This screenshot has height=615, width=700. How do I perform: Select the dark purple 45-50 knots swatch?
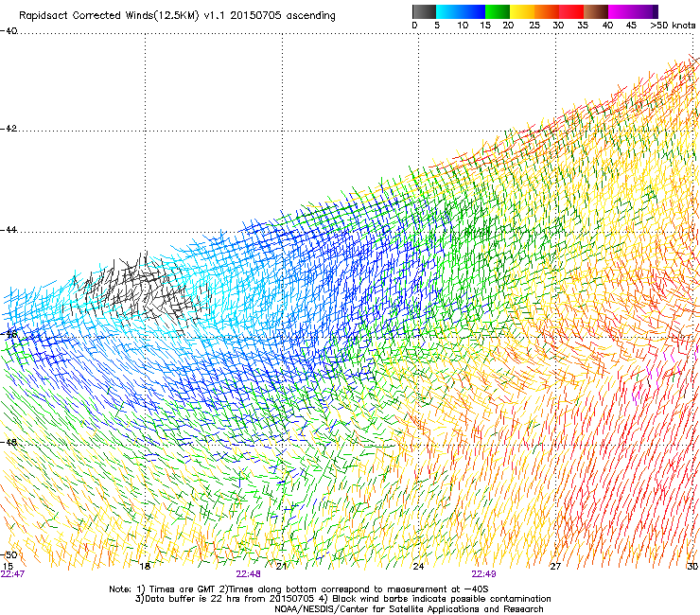coord(645,11)
